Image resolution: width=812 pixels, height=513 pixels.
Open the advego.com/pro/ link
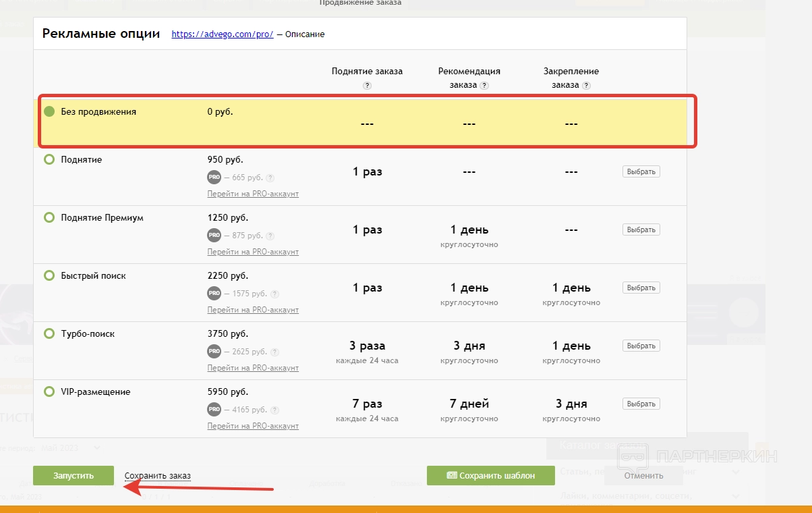pos(222,34)
